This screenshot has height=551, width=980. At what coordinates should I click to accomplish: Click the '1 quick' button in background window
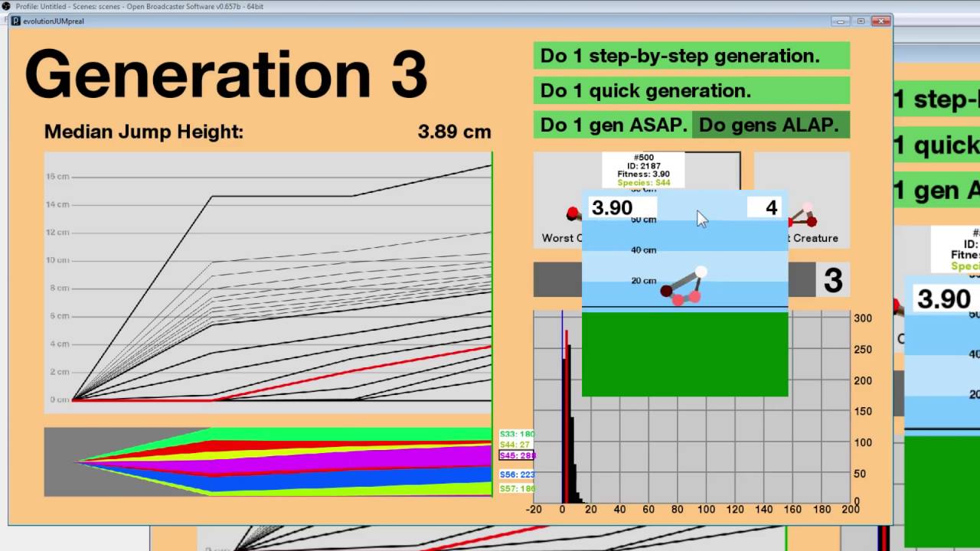[936, 145]
